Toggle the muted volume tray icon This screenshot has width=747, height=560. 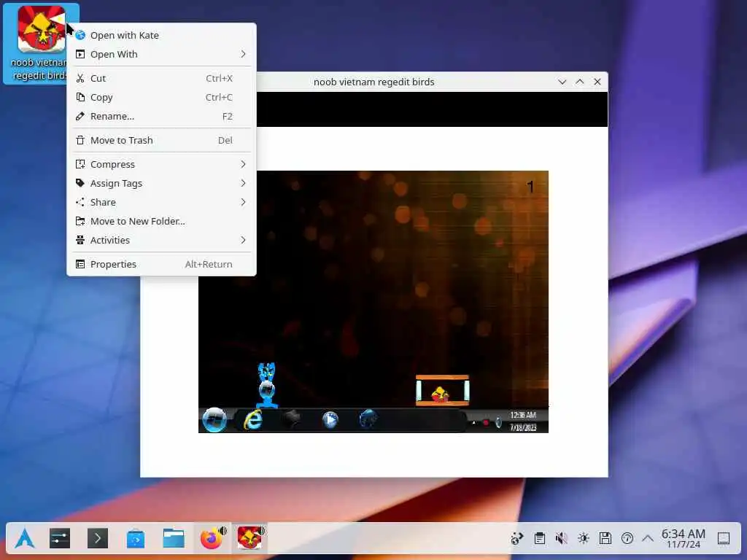(561, 539)
